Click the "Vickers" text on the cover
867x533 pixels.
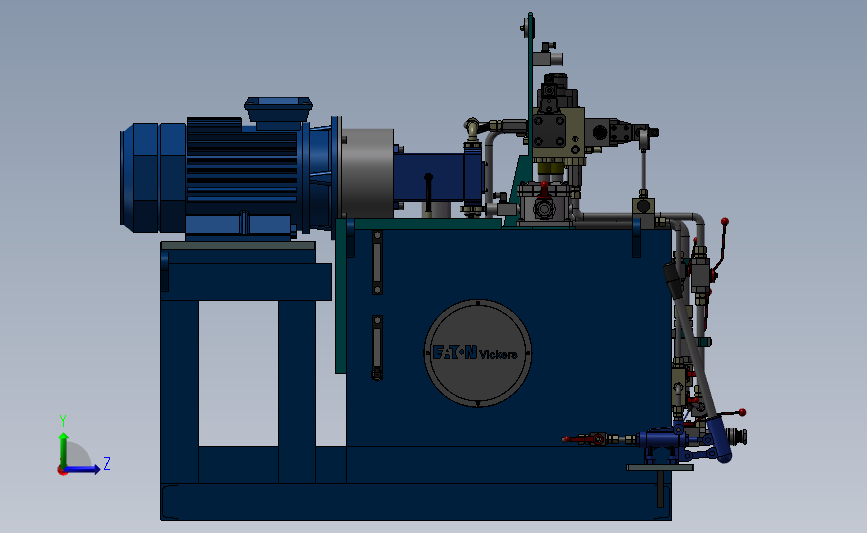click(498, 354)
